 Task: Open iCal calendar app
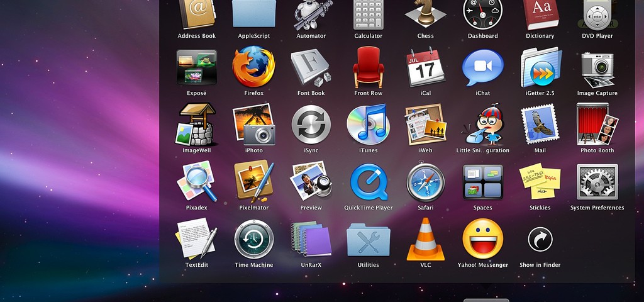(x=426, y=67)
